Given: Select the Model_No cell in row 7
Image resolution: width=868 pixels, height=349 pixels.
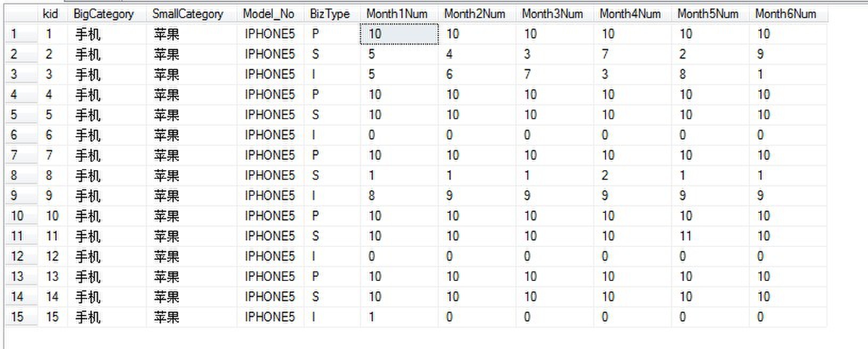Looking at the screenshot, I should tap(269, 155).
